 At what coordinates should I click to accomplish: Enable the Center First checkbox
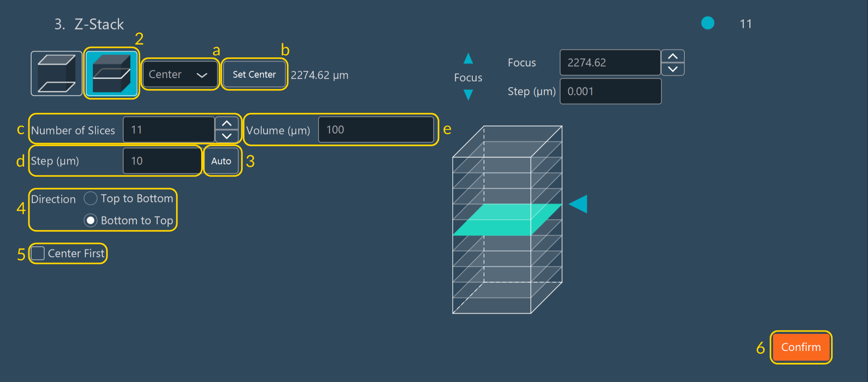38,253
